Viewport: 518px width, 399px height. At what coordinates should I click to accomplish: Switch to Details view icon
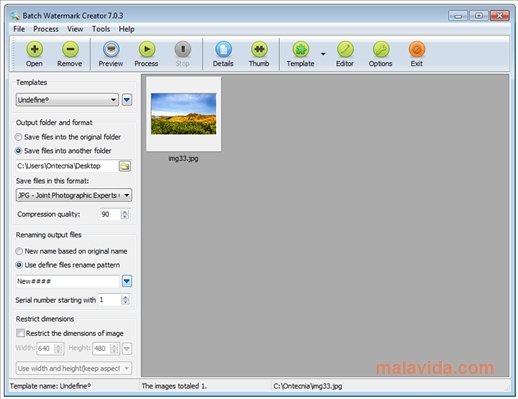[223, 50]
